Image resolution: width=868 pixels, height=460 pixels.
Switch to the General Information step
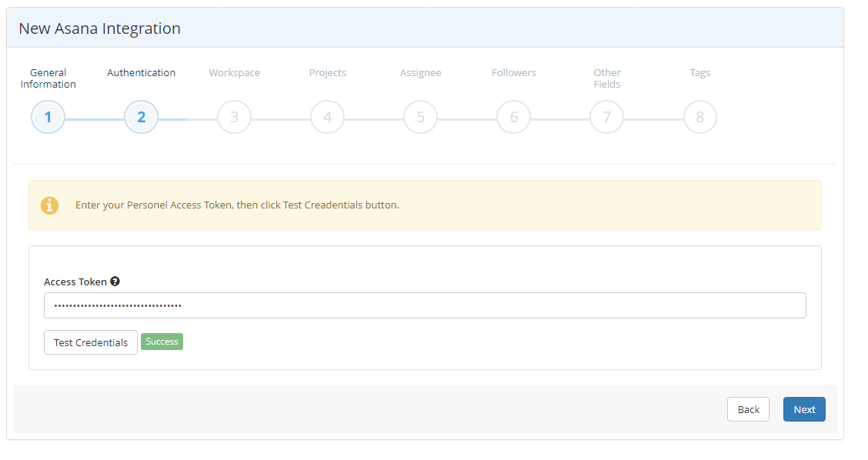pyautogui.click(x=48, y=78)
